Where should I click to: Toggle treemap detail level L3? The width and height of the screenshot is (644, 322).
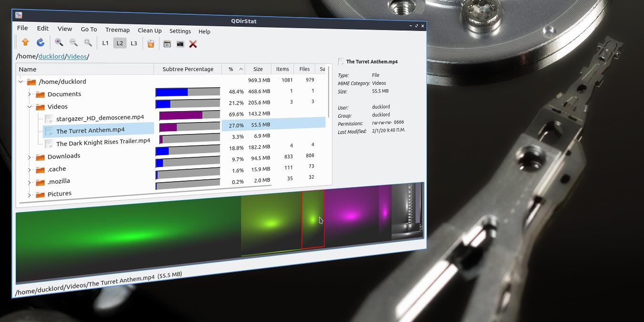(134, 43)
